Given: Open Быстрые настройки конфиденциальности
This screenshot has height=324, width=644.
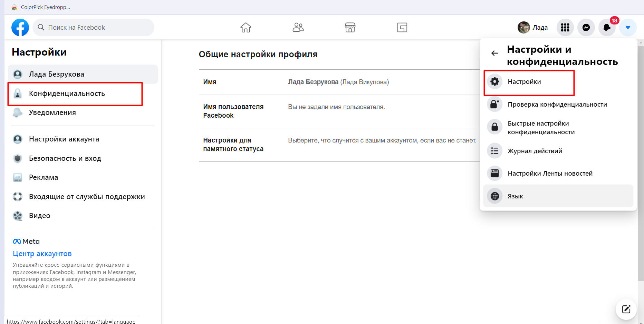Looking at the screenshot, I should [558, 127].
